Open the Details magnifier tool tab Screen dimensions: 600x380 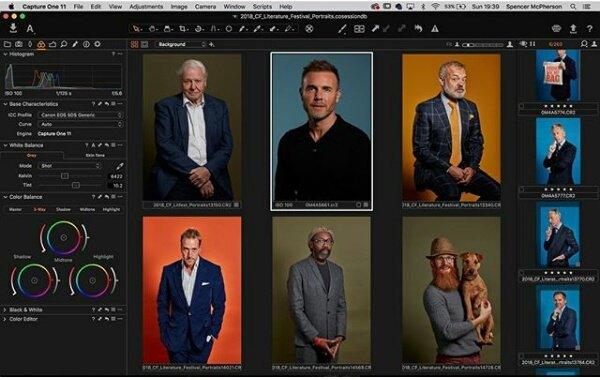(x=64, y=44)
